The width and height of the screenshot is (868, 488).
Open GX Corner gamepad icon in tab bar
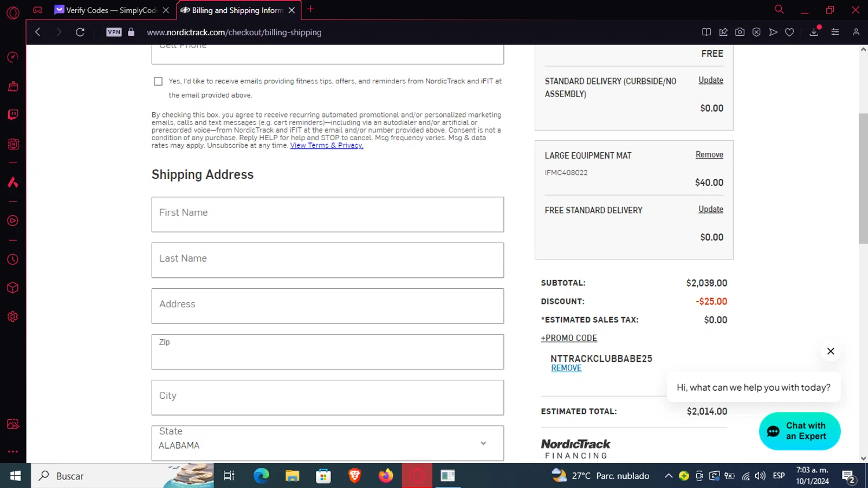point(38,10)
